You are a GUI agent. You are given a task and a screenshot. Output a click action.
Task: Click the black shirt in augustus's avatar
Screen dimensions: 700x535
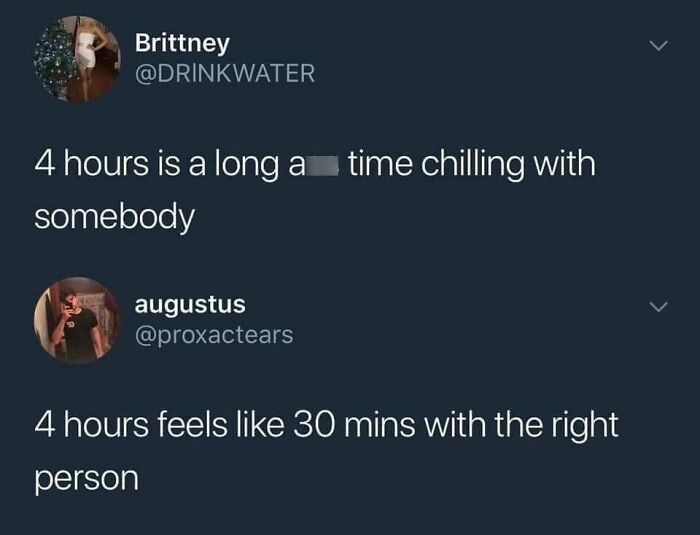[80, 333]
